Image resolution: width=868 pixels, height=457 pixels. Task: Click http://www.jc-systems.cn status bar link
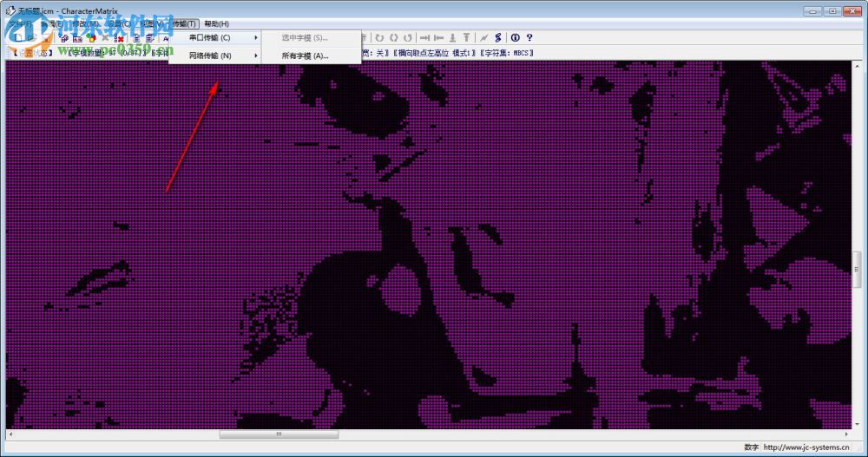click(806, 447)
